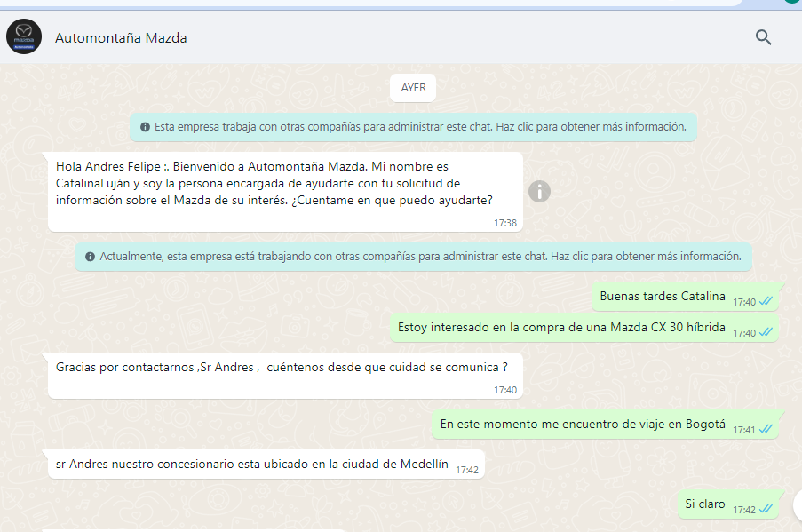Open the Automontaña Mazda profile picture
This screenshot has height=532, width=802.
23,36
